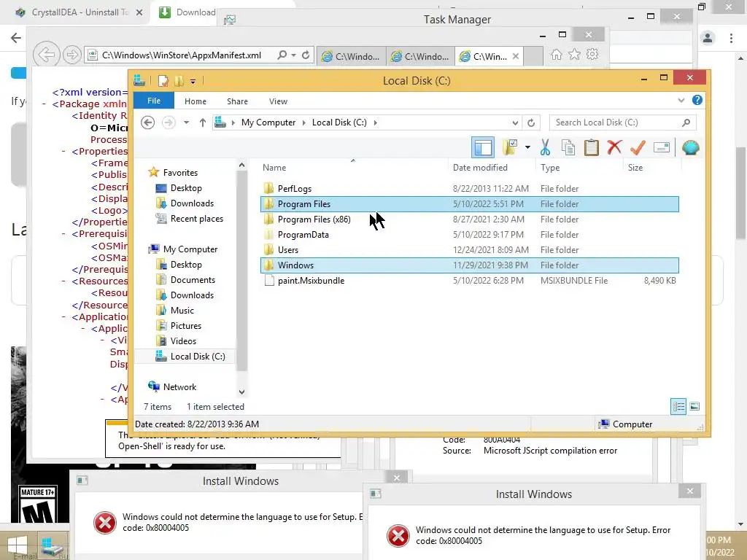Click the Copy icon in Explorer toolbar
The width and height of the screenshot is (747, 560).
coord(568,147)
